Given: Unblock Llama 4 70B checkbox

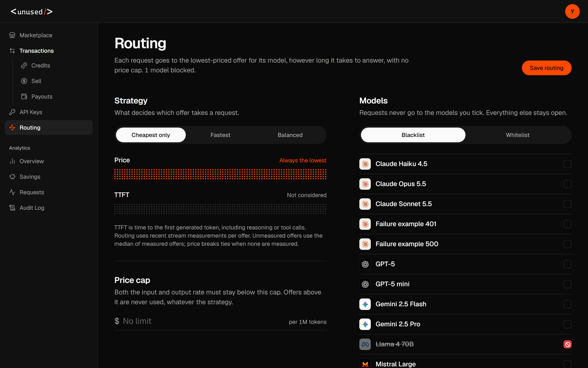Looking at the screenshot, I should 567,344.
